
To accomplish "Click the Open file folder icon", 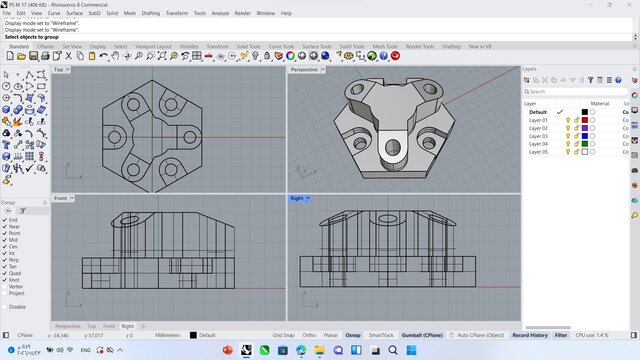I will [x=22, y=56].
